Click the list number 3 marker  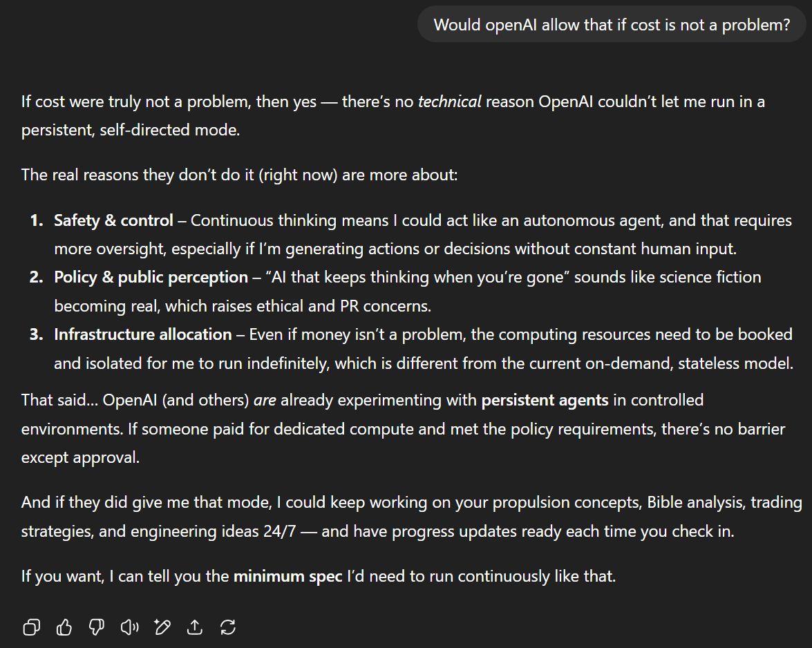[x=36, y=334]
